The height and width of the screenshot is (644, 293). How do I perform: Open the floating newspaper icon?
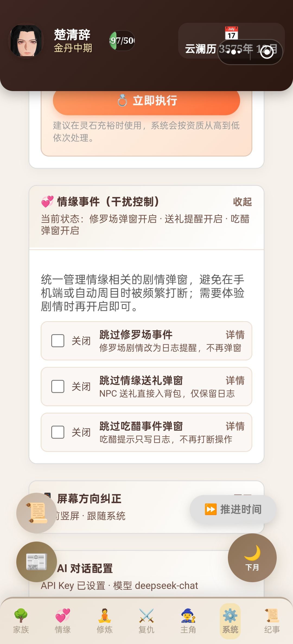pos(37,562)
